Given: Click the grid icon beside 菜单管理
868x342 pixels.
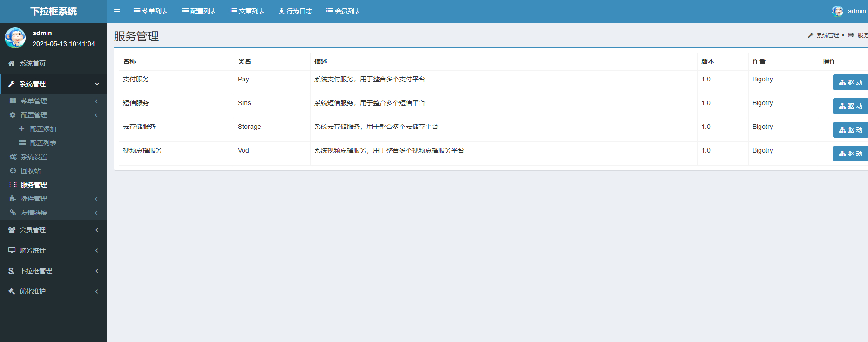Looking at the screenshot, I should click(13, 101).
